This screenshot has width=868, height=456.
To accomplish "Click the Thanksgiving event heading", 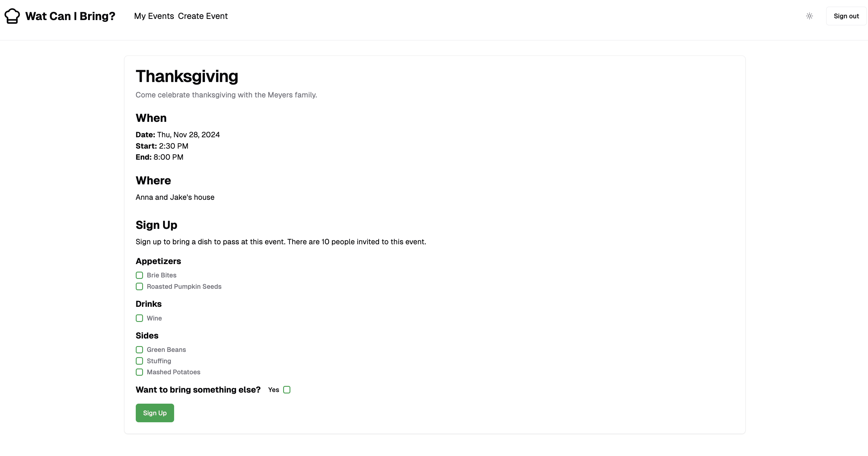I will [187, 76].
